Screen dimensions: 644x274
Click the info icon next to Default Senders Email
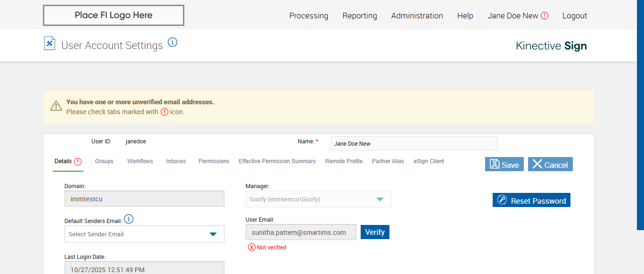(129, 219)
